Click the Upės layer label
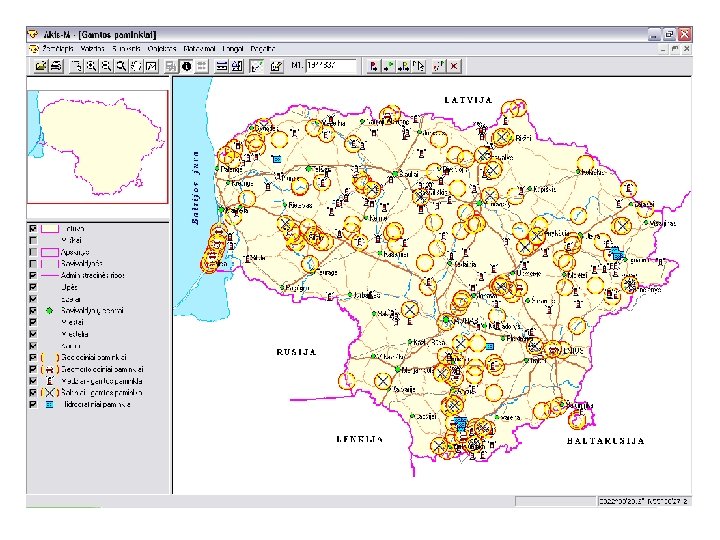Viewport: 720px width, 540px height. (69, 287)
